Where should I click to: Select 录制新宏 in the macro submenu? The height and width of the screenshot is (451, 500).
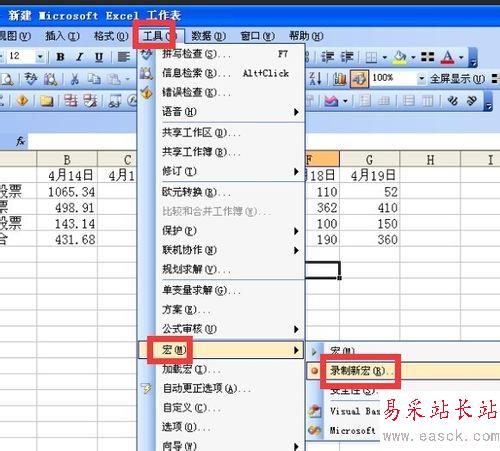[403, 371]
